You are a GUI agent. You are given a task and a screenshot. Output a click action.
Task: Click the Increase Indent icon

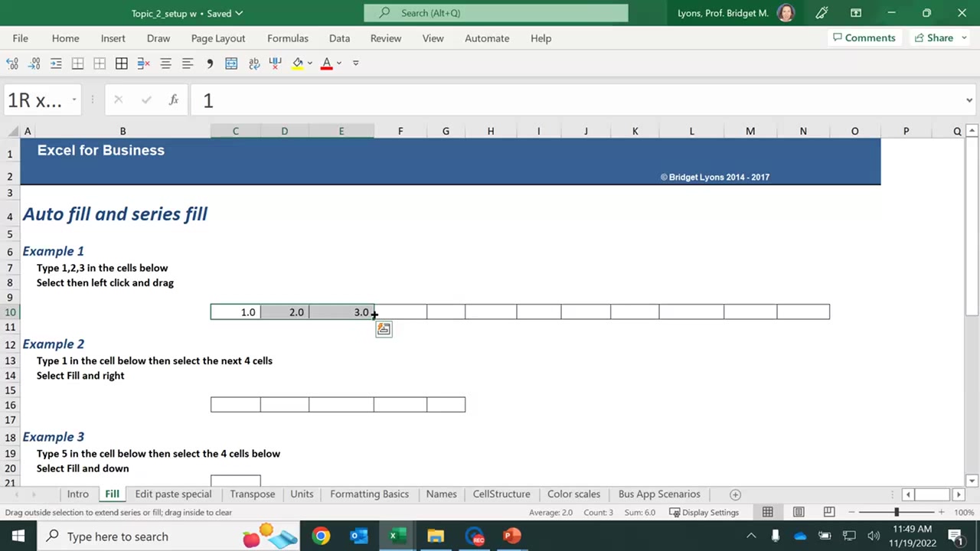(x=56, y=64)
